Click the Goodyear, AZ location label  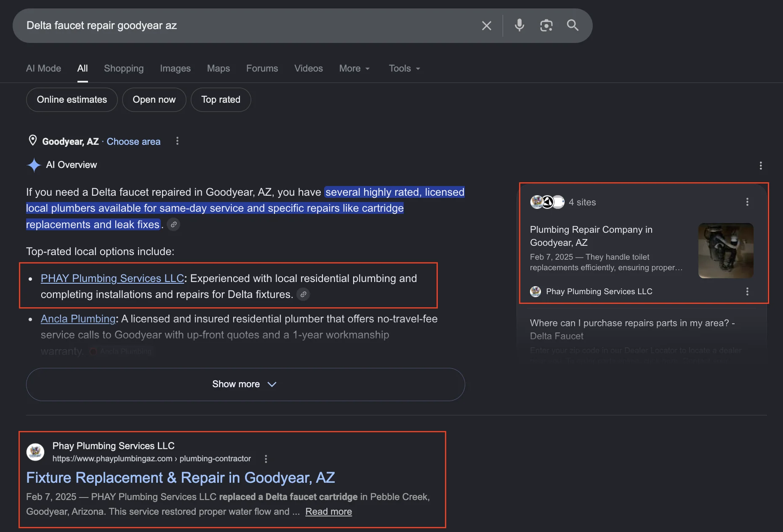click(70, 141)
